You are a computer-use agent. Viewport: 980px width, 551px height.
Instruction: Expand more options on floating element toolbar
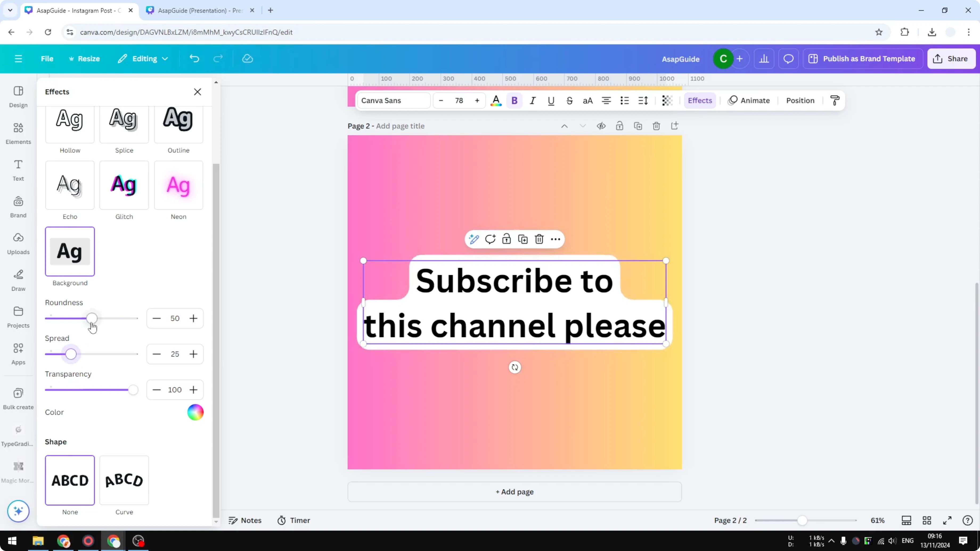pos(556,239)
